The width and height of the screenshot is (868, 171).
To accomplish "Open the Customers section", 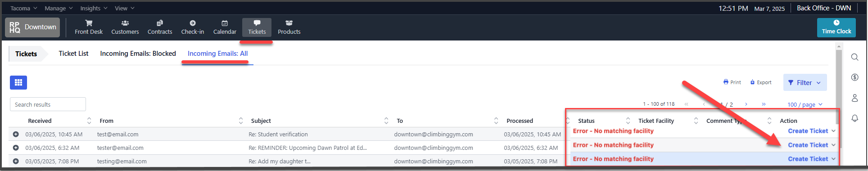I will pyautogui.click(x=125, y=27).
